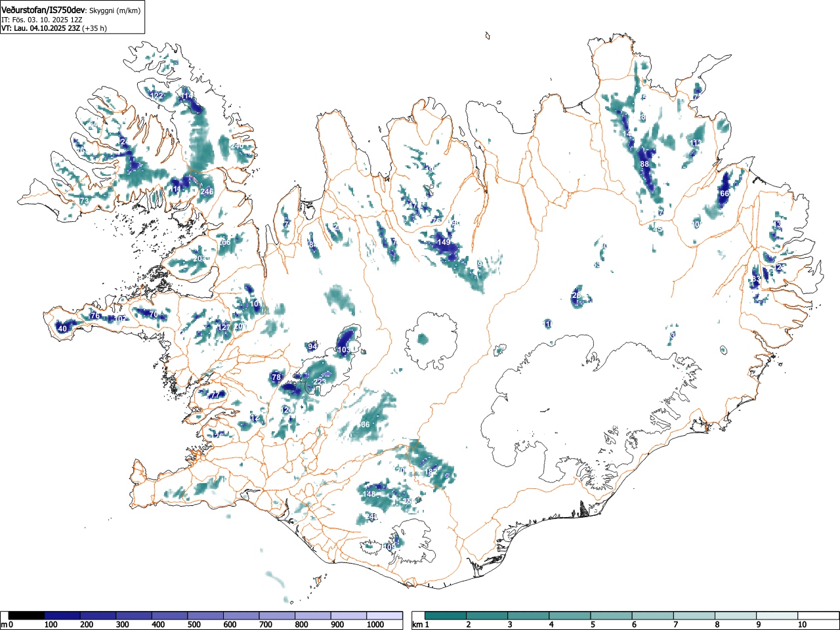The width and height of the screenshot is (840, 630).
Task: Click the '500' legend tick label
Action: (194, 625)
